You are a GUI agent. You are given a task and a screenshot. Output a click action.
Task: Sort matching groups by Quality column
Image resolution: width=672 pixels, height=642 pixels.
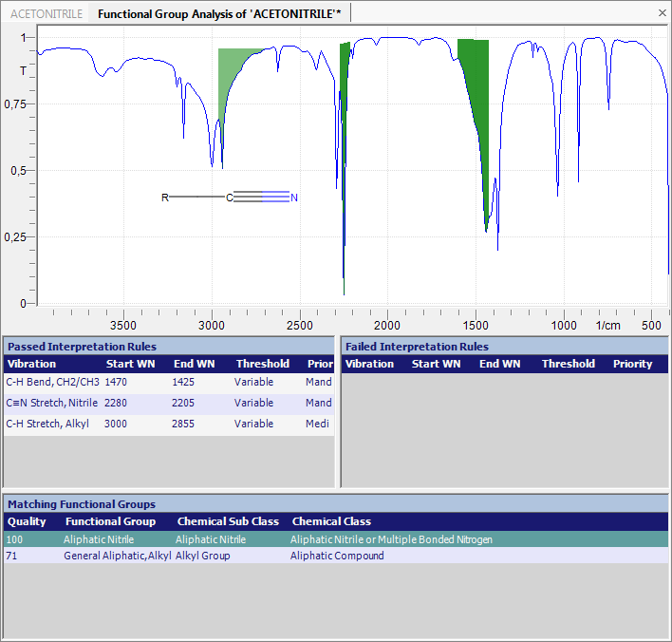click(x=27, y=521)
